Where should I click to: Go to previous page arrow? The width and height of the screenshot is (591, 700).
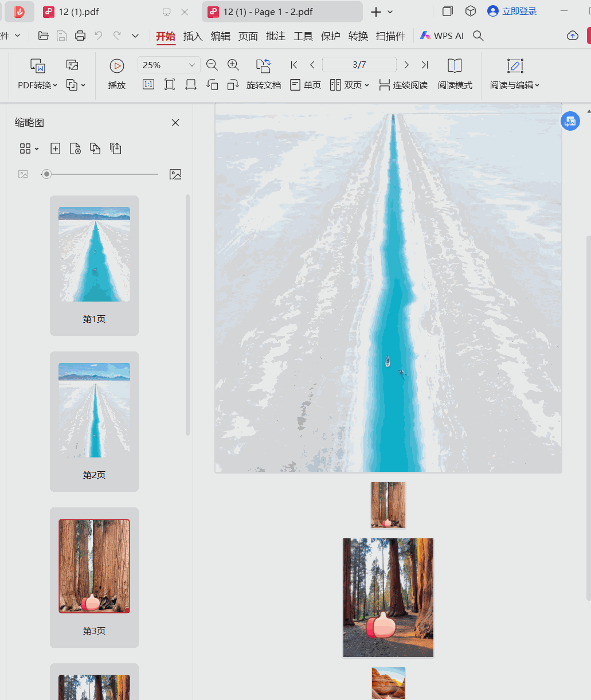312,65
